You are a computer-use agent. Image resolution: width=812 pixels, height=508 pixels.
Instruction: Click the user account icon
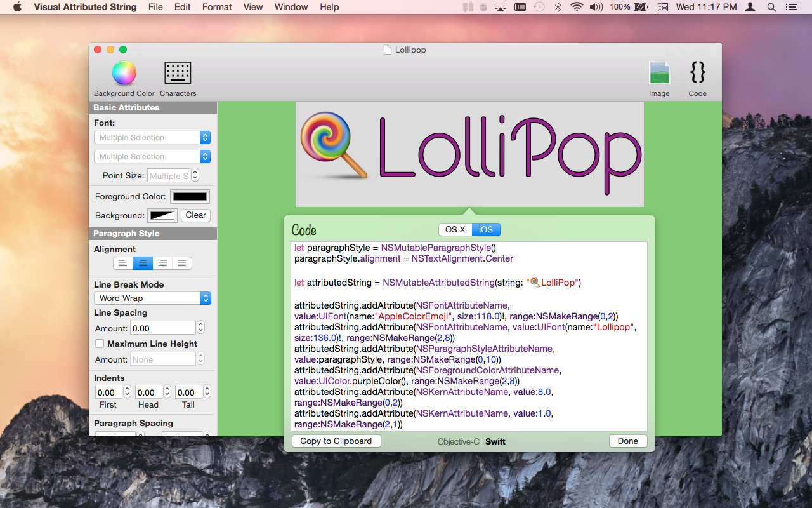(x=750, y=7)
